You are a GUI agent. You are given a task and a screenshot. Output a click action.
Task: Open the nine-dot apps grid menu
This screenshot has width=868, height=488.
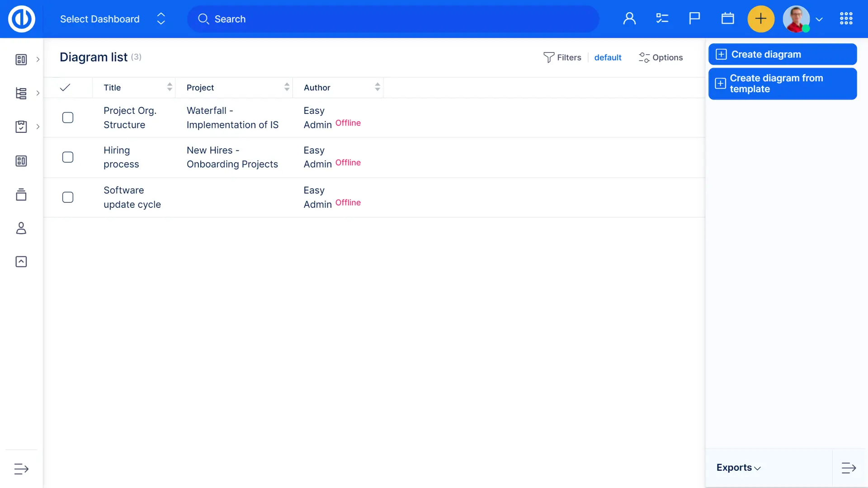tap(846, 19)
